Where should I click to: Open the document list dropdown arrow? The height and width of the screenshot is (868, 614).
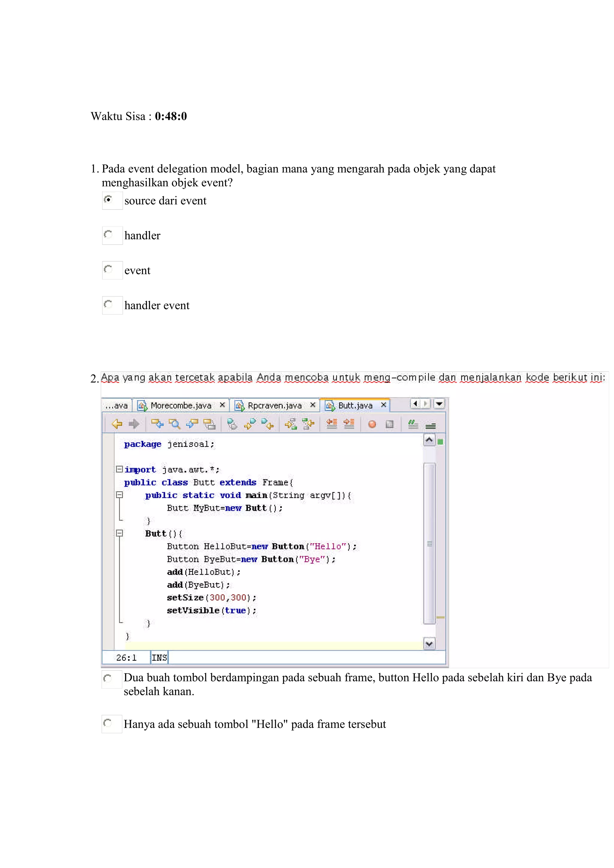439,404
